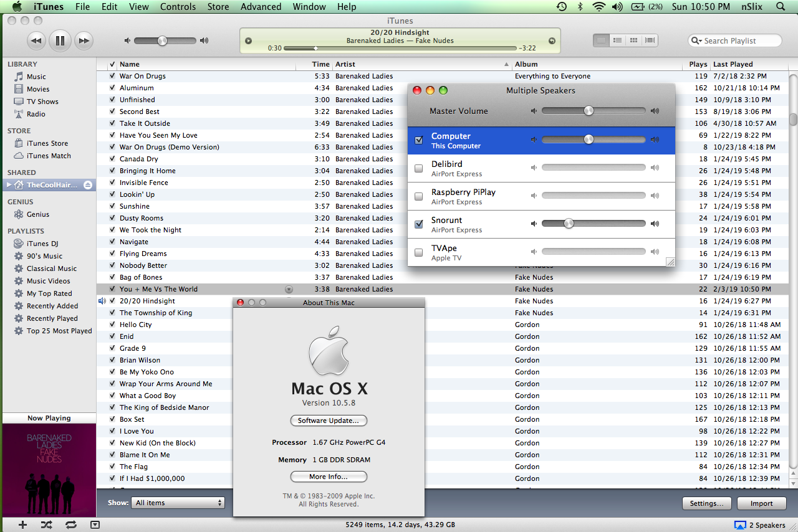Open Genius in sidebar
798x532 pixels.
click(x=38, y=214)
